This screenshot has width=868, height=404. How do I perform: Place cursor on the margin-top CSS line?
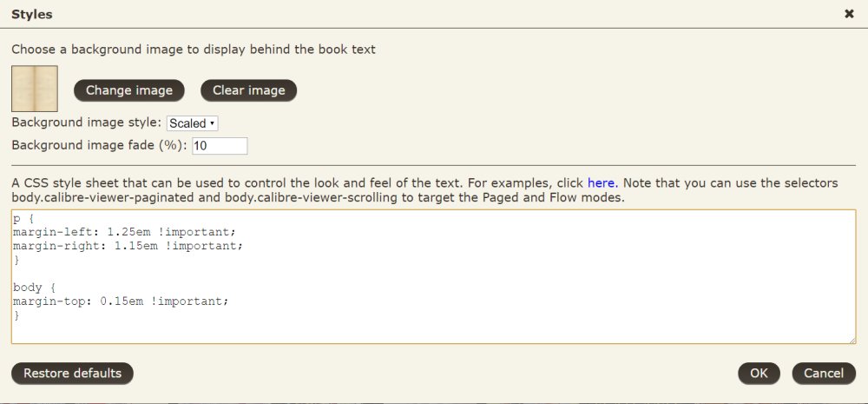[x=121, y=301]
